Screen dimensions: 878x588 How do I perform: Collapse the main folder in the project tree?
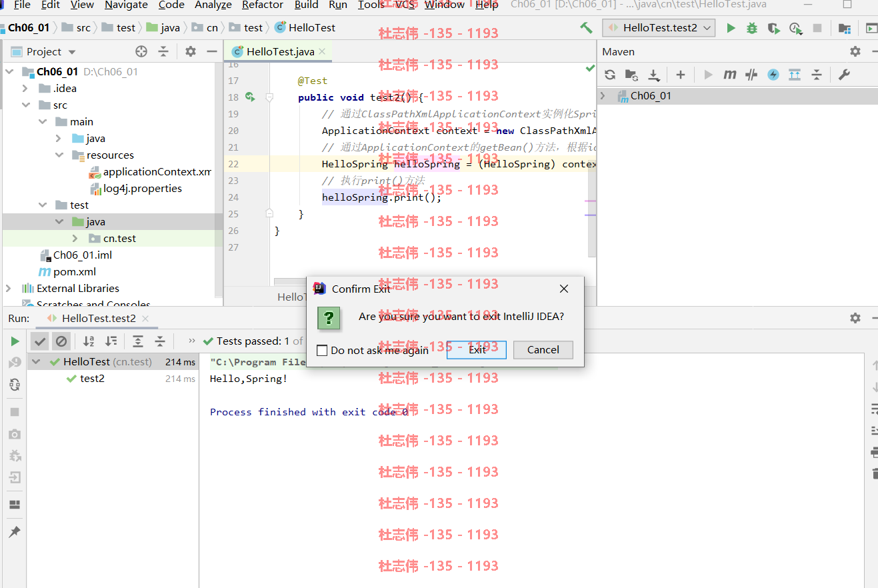pyautogui.click(x=42, y=122)
